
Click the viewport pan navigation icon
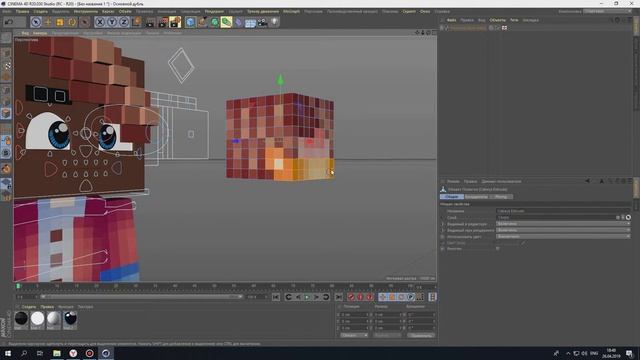click(x=417, y=33)
